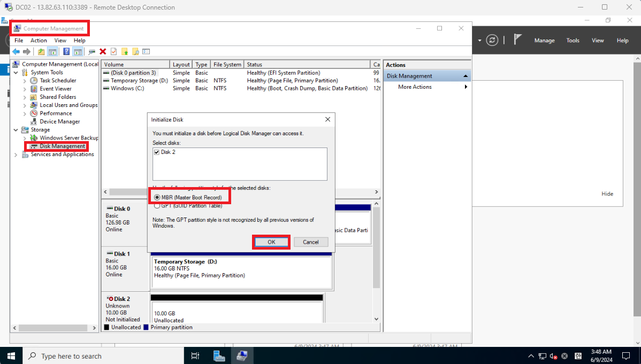Select Disk Management in the tree
Screen dimensions: 641x364
[x=62, y=146]
